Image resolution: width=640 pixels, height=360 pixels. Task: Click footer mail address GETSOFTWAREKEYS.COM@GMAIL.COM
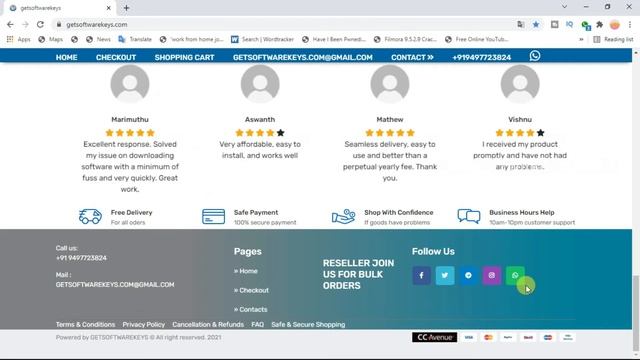[x=115, y=284]
